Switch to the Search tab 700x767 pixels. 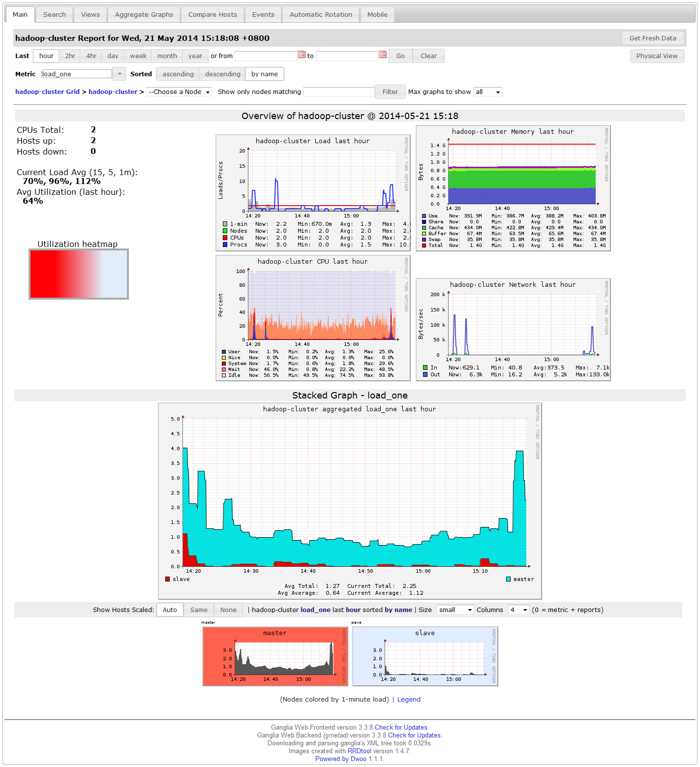tap(55, 15)
